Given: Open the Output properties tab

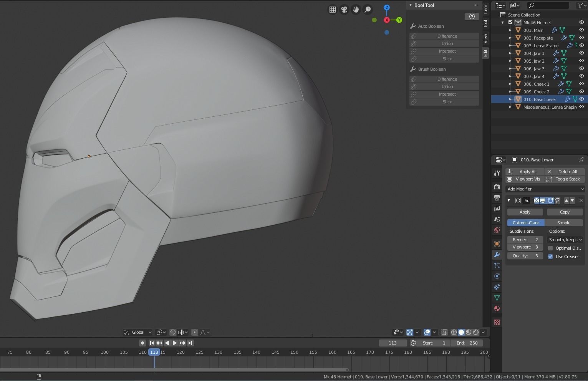Looking at the screenshot, I should point(497,198).
